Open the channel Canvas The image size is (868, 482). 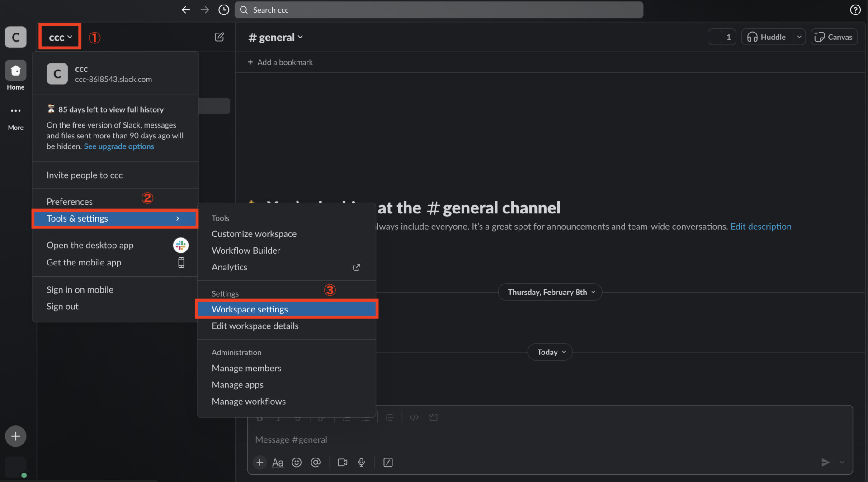[x=833, y=37]
